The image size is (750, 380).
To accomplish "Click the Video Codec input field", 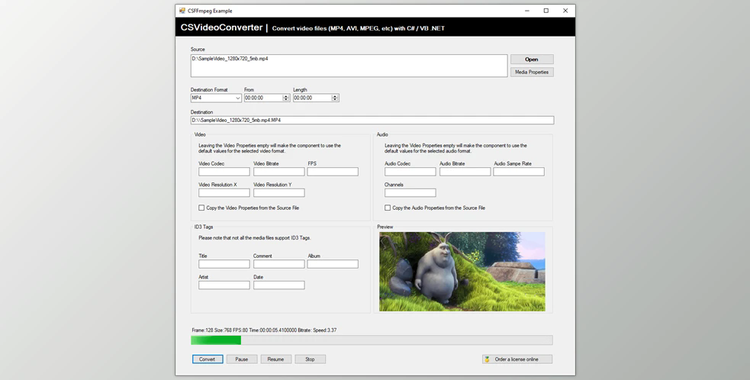I will (x=224, y=171).
